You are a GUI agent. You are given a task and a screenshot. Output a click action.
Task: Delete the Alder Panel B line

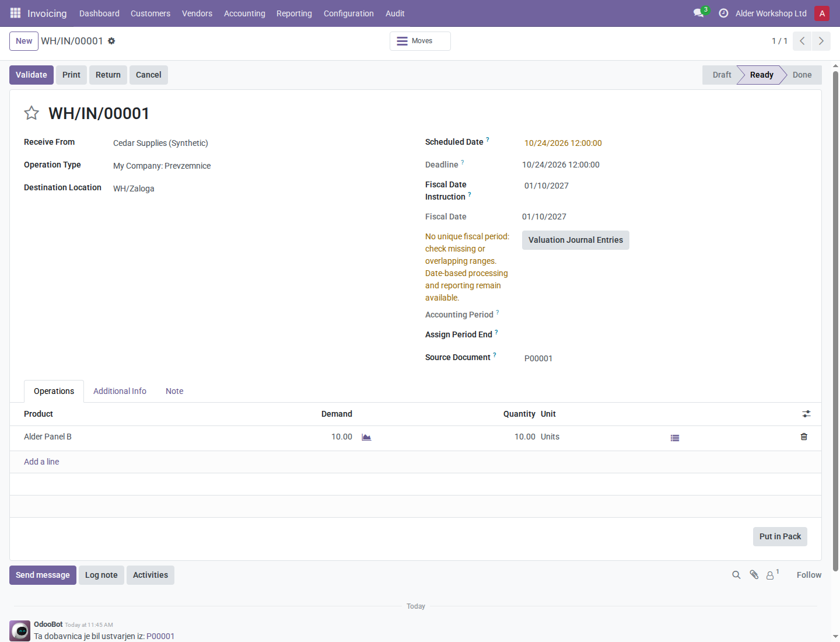click(x=804, y=437)
